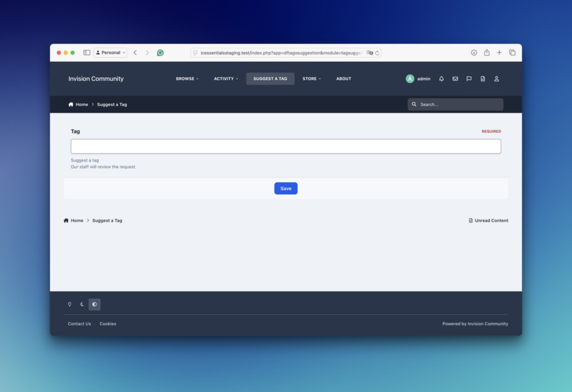The width and height of the screenshot is (572, 392).
Task: Open the About menu item
Action: [344, 79]
